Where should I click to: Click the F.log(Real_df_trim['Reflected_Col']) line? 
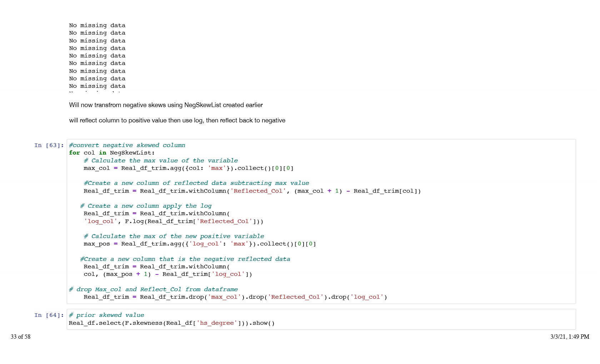tap(173, 221)
